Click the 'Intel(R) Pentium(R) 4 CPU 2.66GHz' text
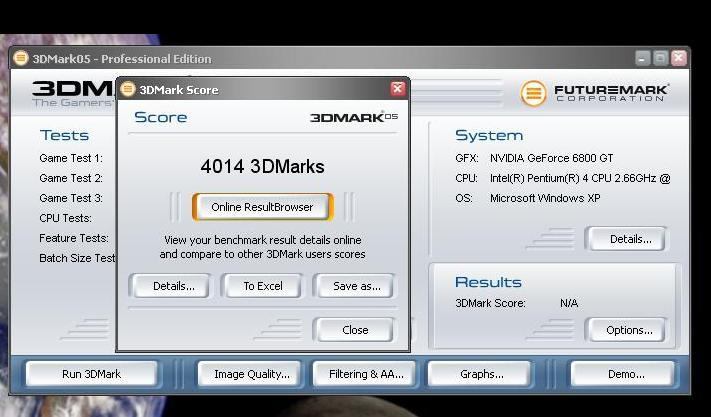The width and height of the screenshot is (711, 417). [573, 178]
